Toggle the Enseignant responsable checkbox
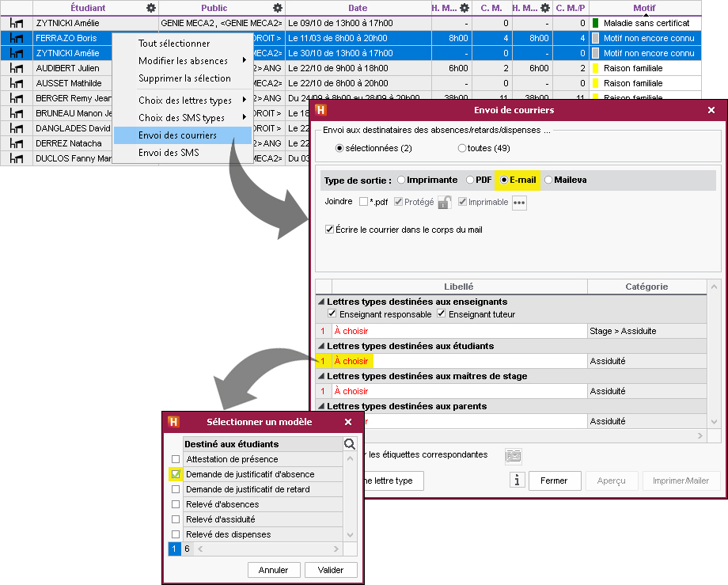 (x=332, y=313)
